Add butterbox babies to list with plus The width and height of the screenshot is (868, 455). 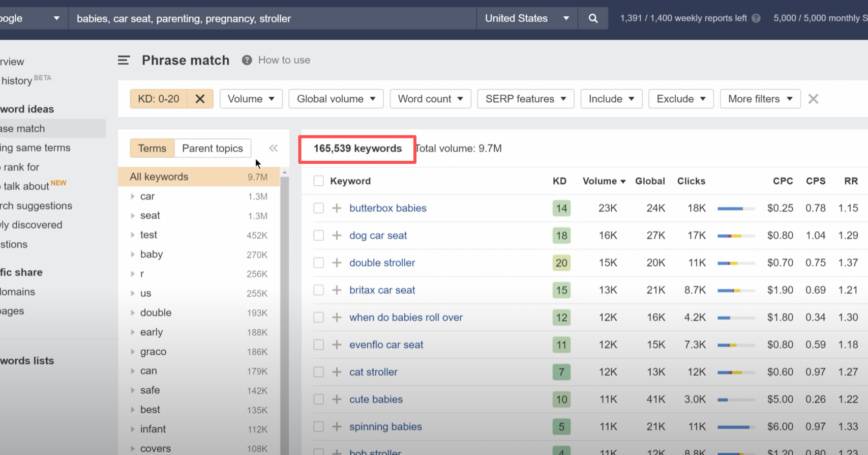click(x=337, y=208)
